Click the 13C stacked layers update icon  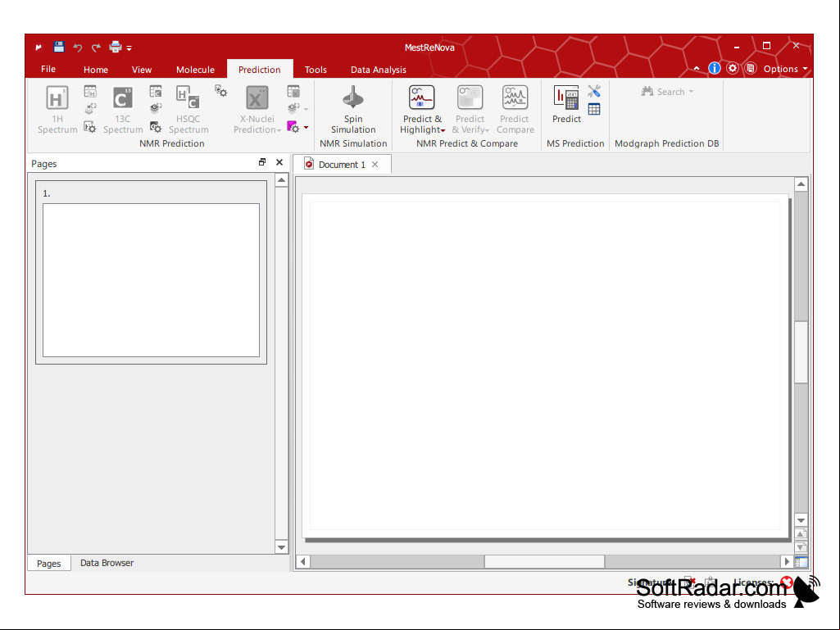156,109
